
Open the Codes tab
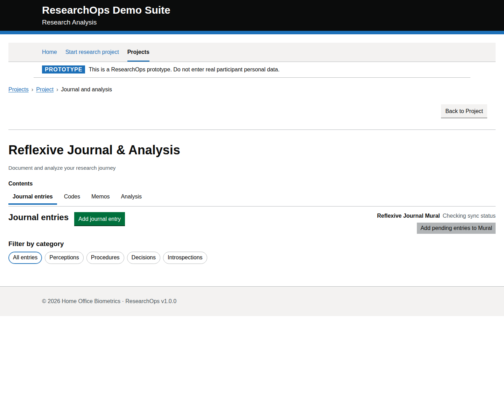pyautogui.click(x=72, y=196)
